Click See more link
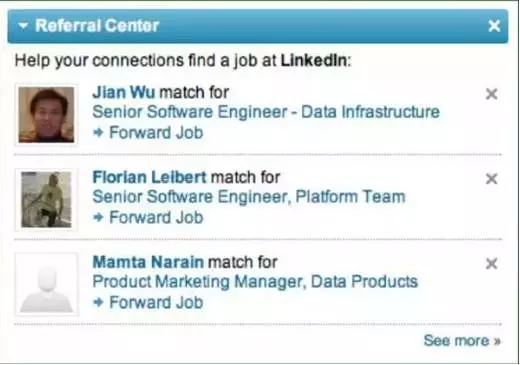 [x=462, y=341]
